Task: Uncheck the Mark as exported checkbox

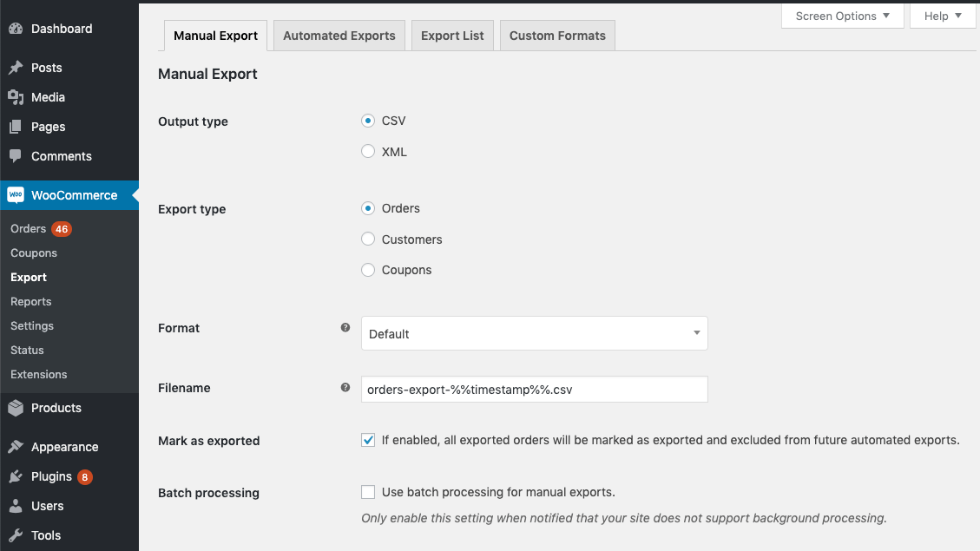Action: 368,440
